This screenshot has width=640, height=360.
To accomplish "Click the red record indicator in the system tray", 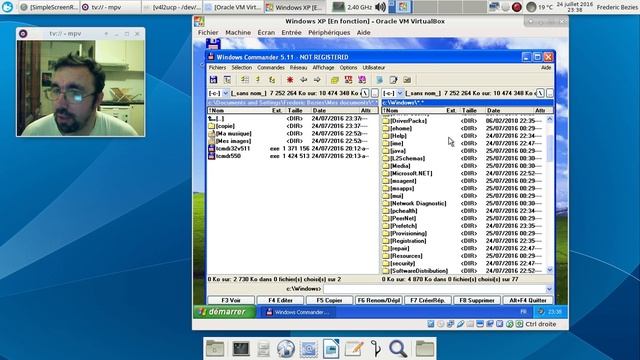I will pos(517,7).
